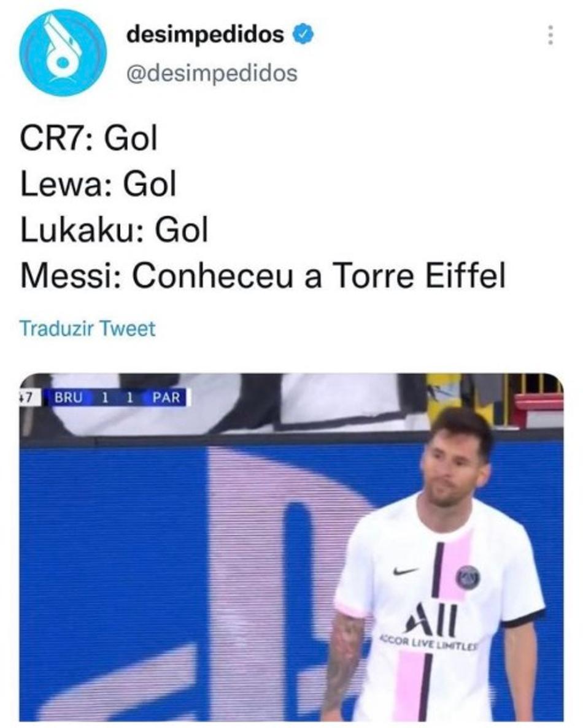Open the @desimpedidos handle link
Image resolution: width=583 pixels, height=728 pixels.
point(212,74)
